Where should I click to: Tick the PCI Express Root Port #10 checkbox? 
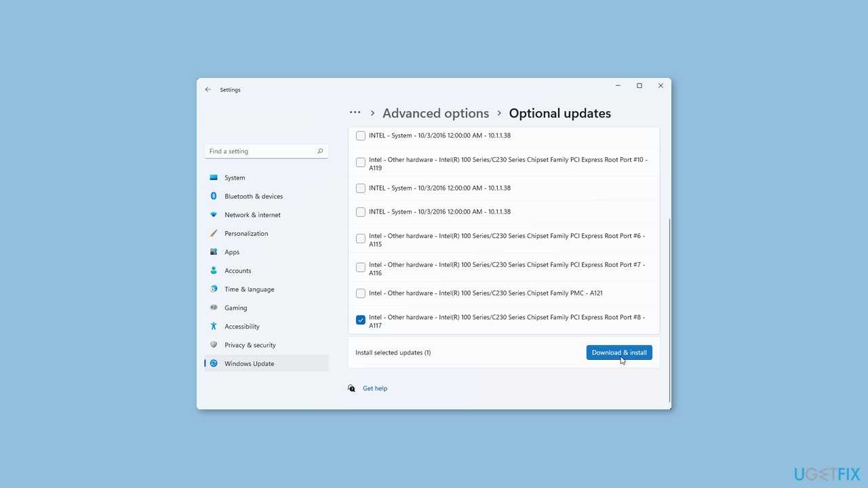click(x=361, y=163)
